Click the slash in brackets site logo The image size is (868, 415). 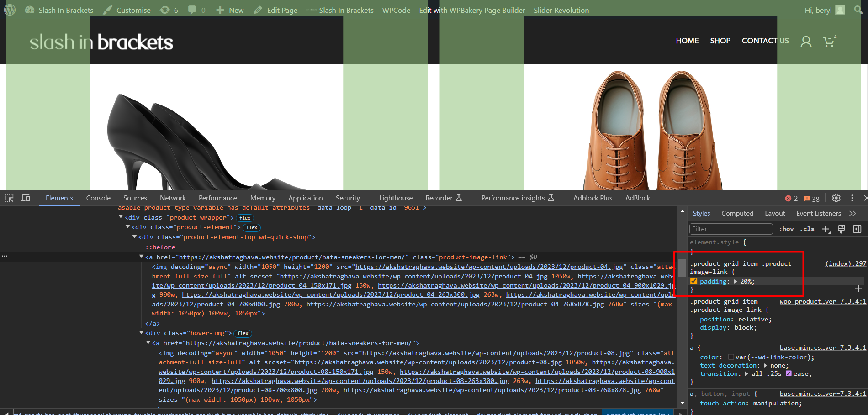[x=101, y=42]
